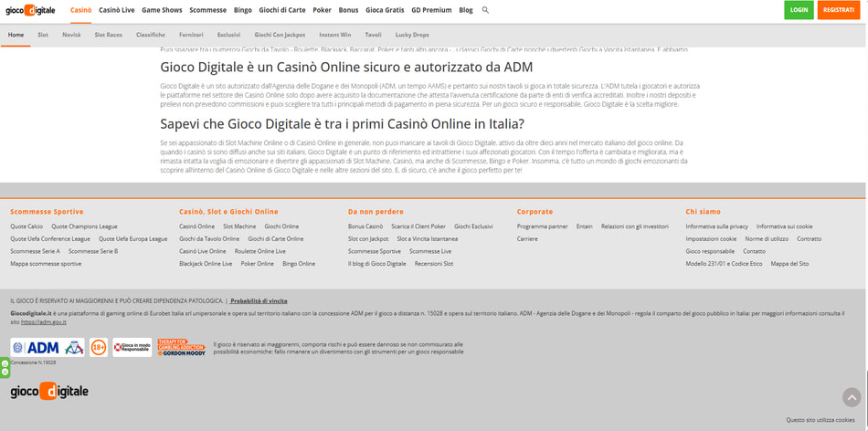Go to Poker in top navigation

(x=323, y=10)
